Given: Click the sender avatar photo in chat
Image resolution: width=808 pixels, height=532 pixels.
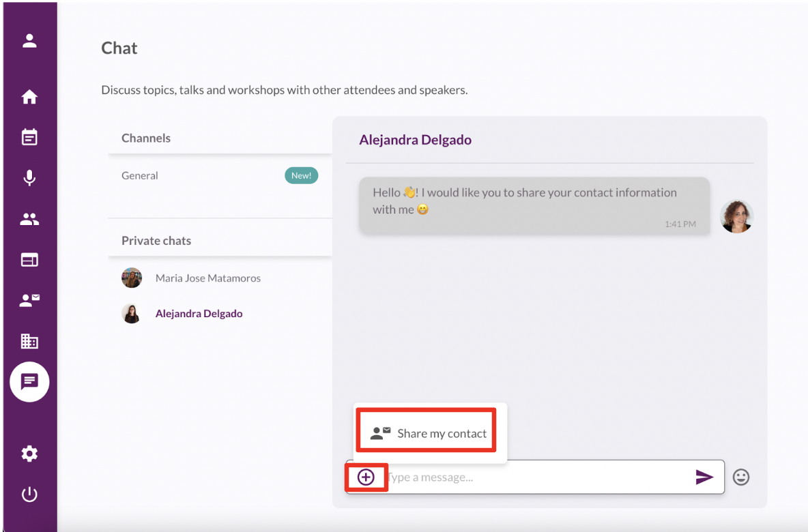Looking at the screenshot, I should (736, 217).
